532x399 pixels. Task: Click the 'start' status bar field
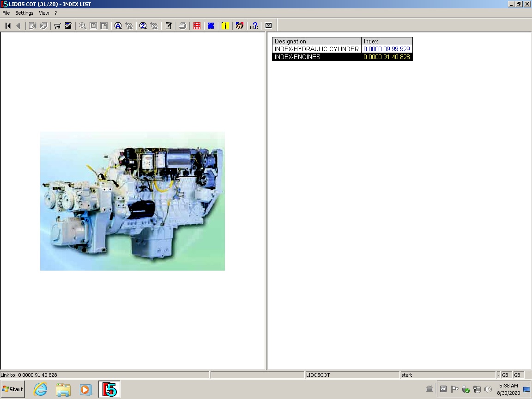tap(447, 375)
